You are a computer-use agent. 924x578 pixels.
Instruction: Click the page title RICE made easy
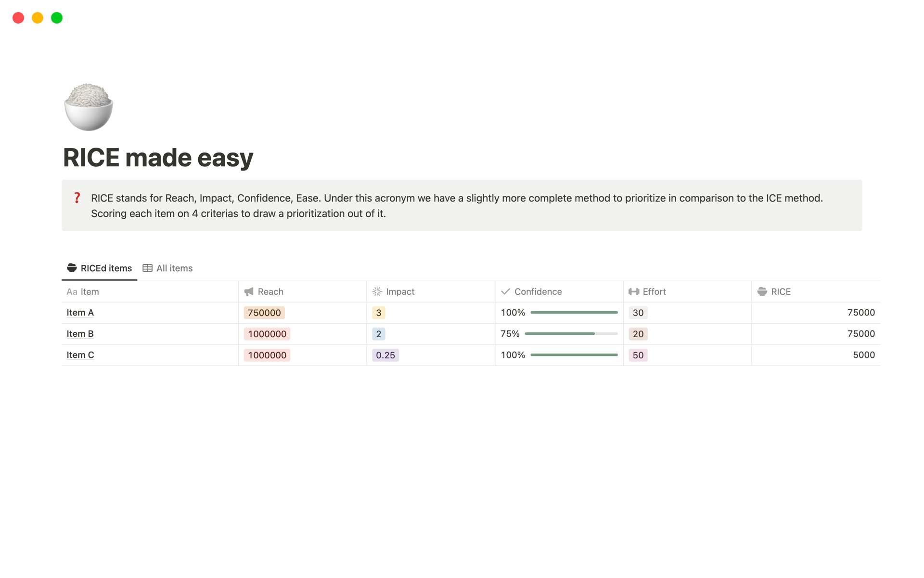pos(158,158)
